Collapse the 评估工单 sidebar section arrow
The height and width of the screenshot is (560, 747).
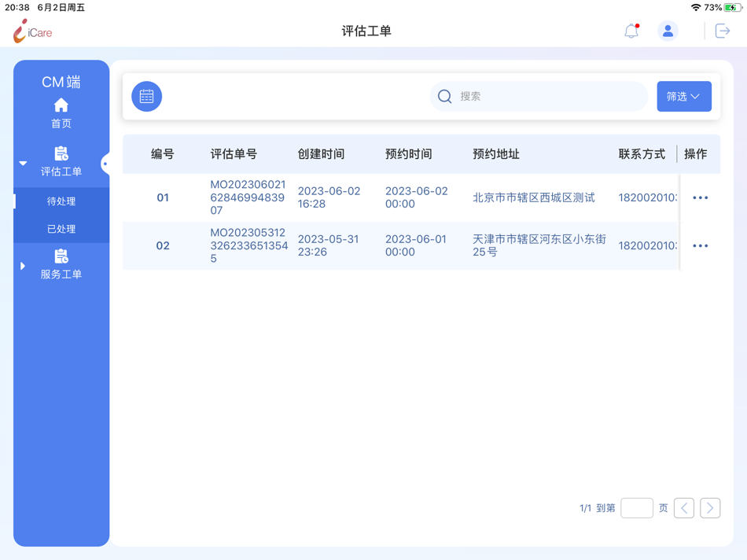coord(23,164)
